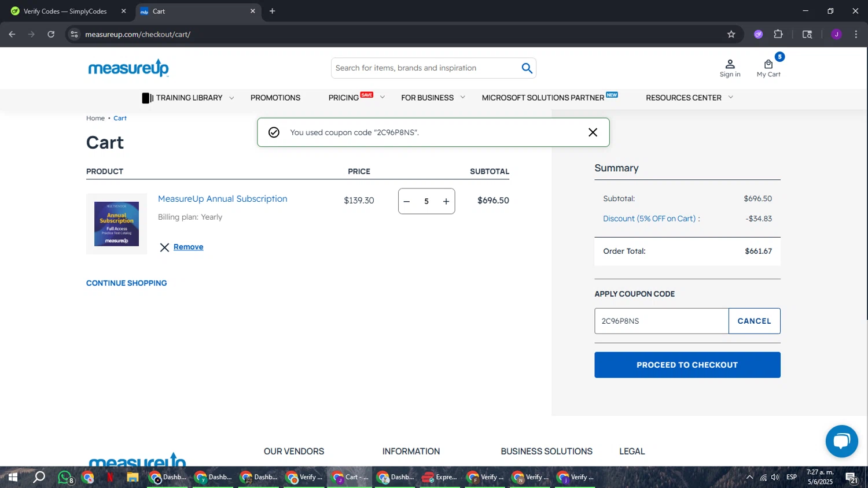Click the site search input field
Image resolution: width=868 pixels, height=488 pixels.
pos(425,68)
